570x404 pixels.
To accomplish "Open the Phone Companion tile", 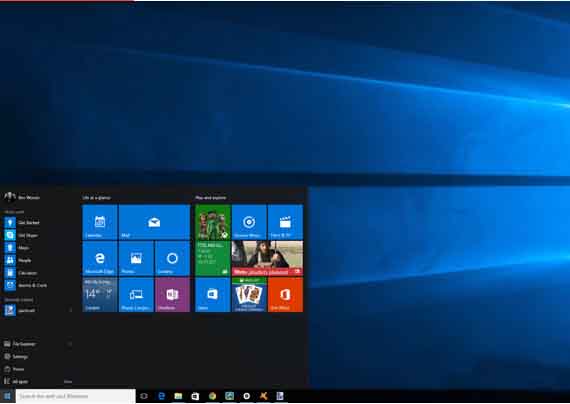I will [x=136, y=295].
